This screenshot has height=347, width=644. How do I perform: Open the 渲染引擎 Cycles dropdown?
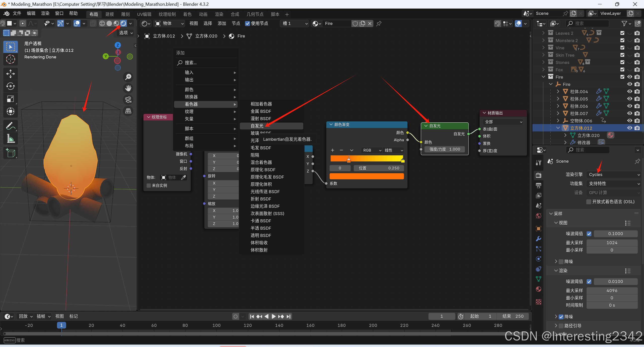pyautogui.click(x=613, y=175)
